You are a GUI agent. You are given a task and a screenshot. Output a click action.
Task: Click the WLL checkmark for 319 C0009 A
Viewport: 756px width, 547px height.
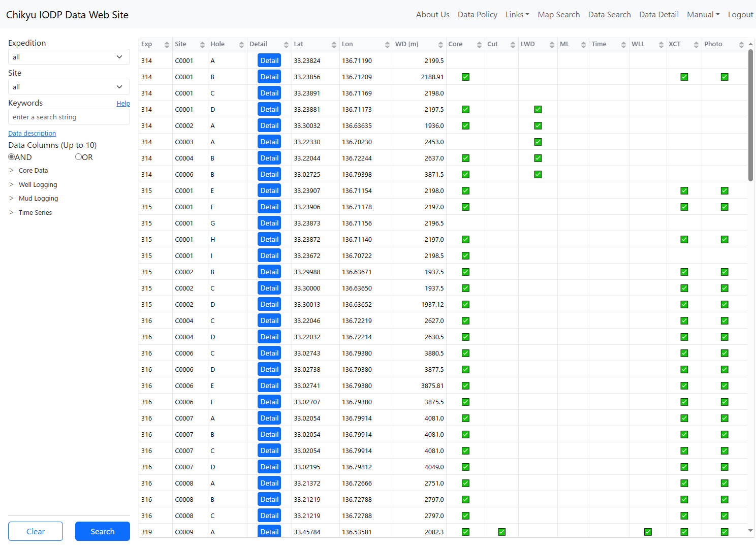[648, 532]
